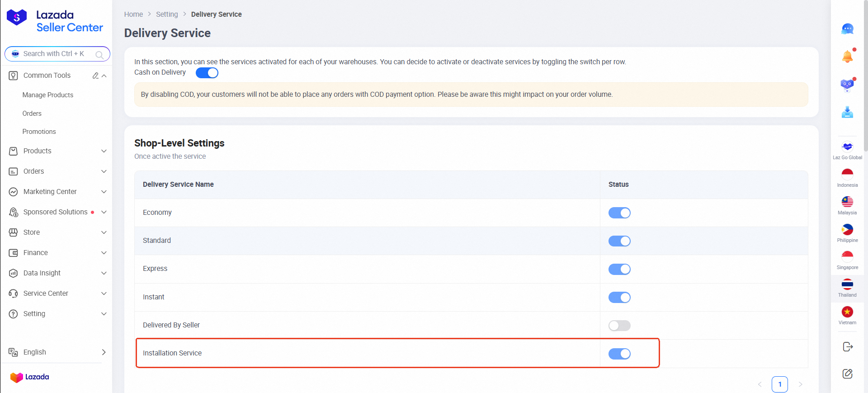The width and height of the screenshot is (868, 393).
Task: Navigate to Home breadcrumb link
Action: [133, 14]
